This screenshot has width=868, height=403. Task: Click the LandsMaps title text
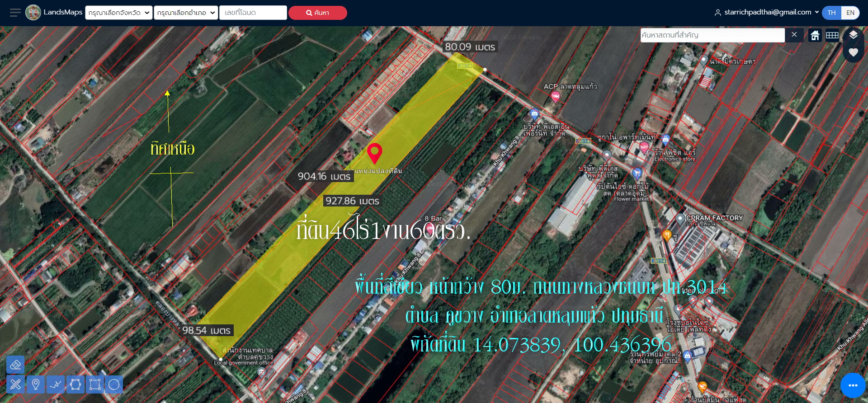tap(63, 12)
